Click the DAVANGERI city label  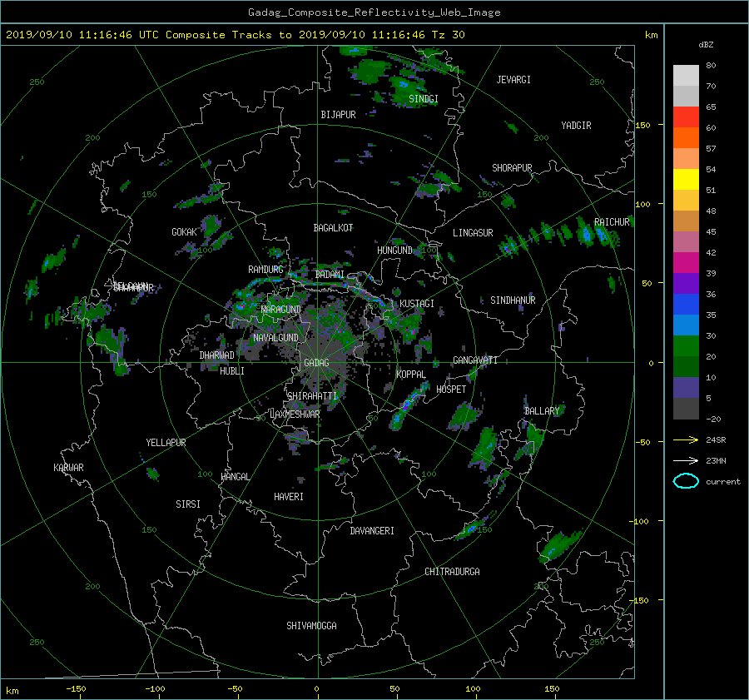click(x=372, y=531)
